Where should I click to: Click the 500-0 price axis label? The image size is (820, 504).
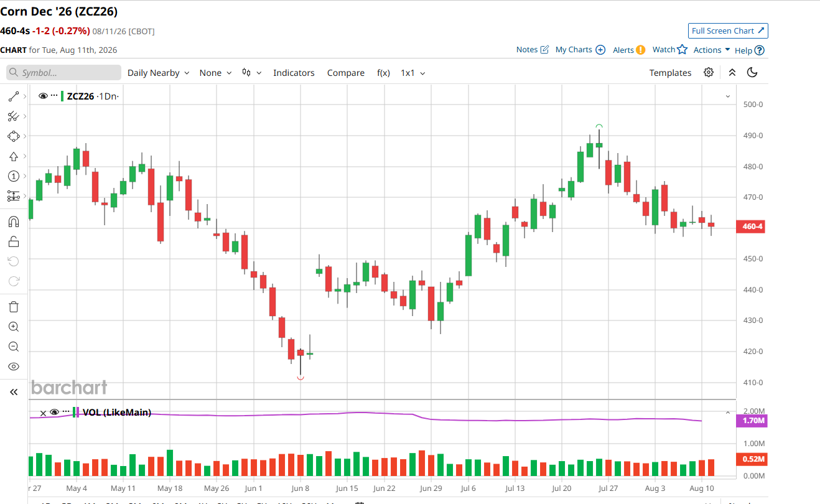(x=753, y=105)
